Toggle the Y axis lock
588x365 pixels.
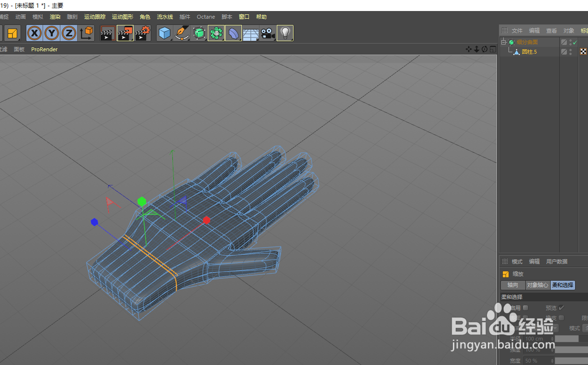(52, 33)
